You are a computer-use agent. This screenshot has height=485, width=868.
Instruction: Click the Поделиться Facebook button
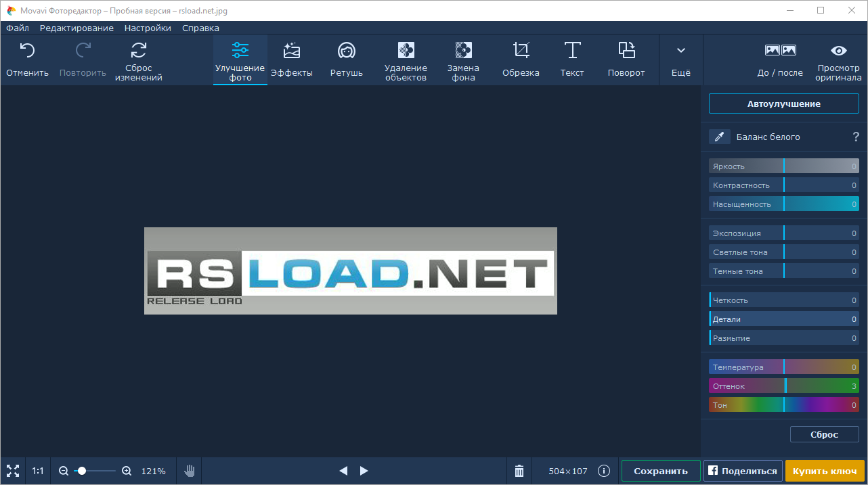743,471
